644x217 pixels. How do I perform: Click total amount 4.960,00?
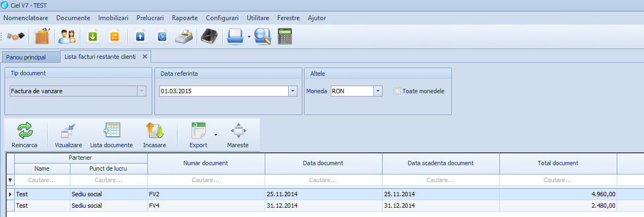[x=558, y=194]
